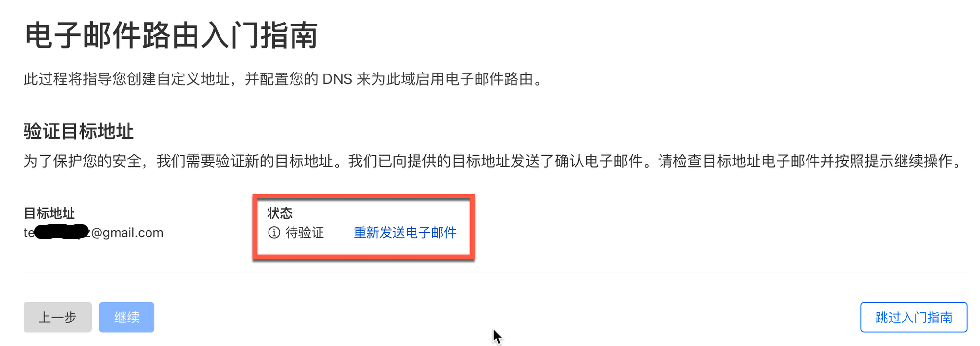Click the horizontal divider above the buttons
This screenshot has width=980, height=346.
495,272
